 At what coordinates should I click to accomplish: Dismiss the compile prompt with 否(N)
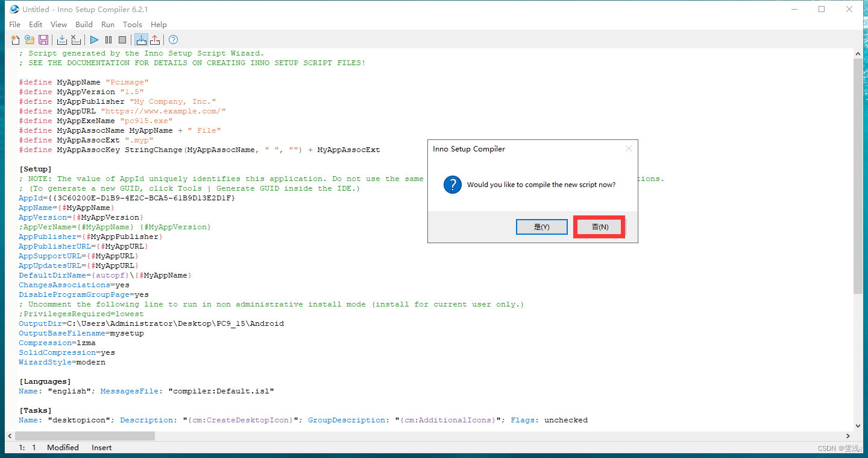[x=599, y=226]
